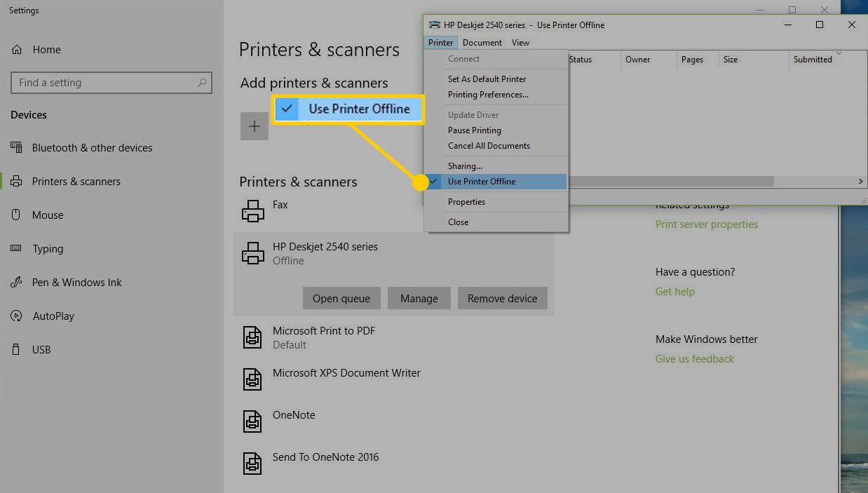Sort queue by Pages column header

692,60
